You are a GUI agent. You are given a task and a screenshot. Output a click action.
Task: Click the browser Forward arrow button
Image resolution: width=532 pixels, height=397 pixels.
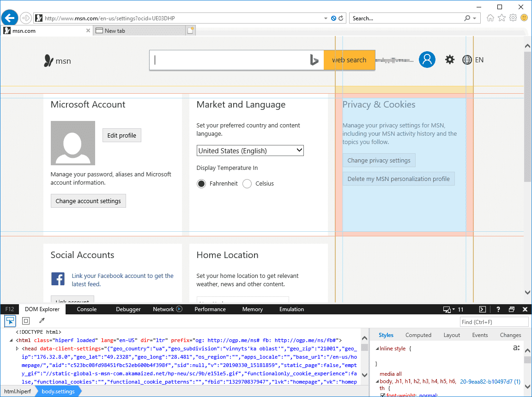click(x=26, y=18)
